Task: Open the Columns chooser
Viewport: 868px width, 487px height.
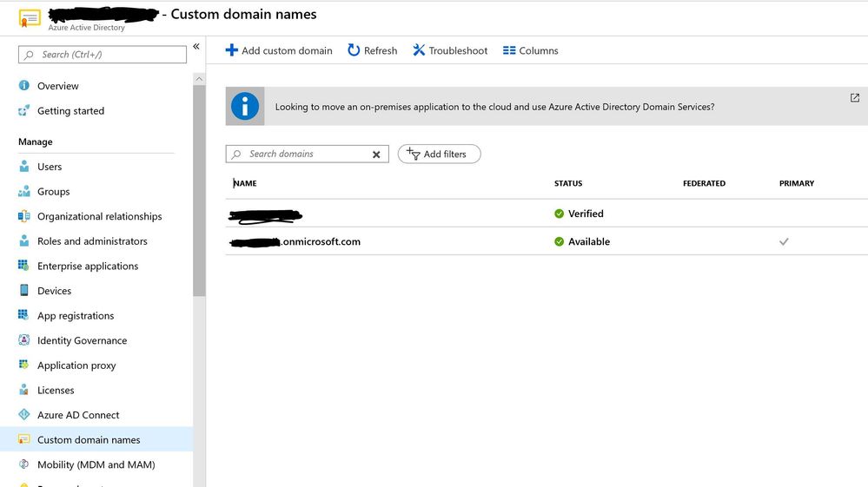Action: pos(530,50)
